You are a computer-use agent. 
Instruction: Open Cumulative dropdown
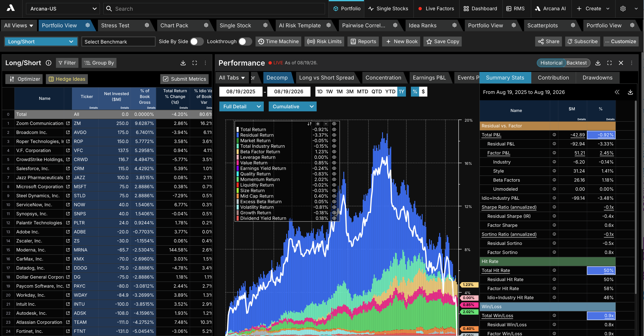(292, 106)
